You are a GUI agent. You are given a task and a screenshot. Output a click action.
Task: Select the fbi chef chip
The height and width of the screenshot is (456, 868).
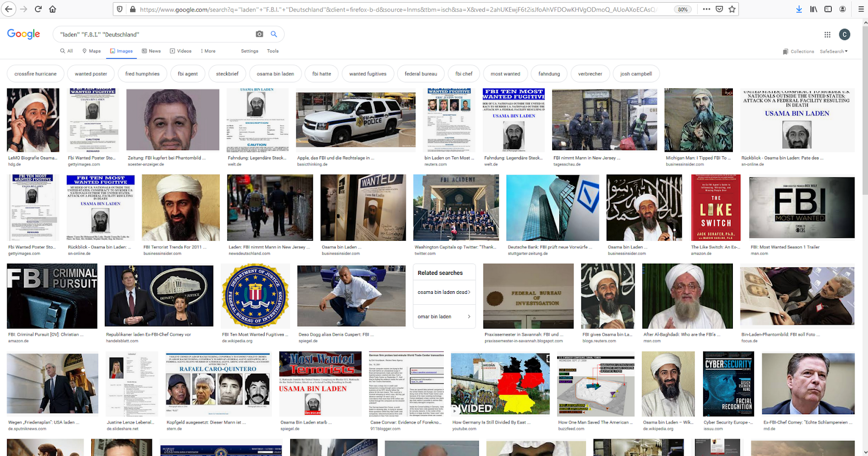(x=464, y=74)
